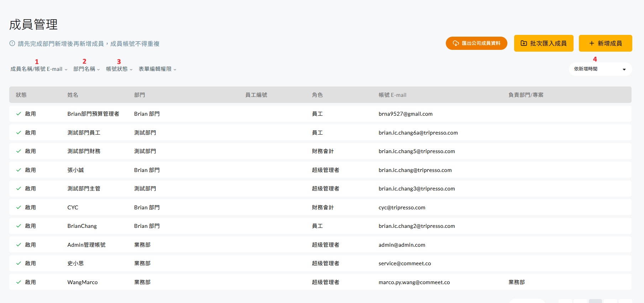Open the BrianChang member row
This screenshot has width=644, height=303.
(320, 226)
